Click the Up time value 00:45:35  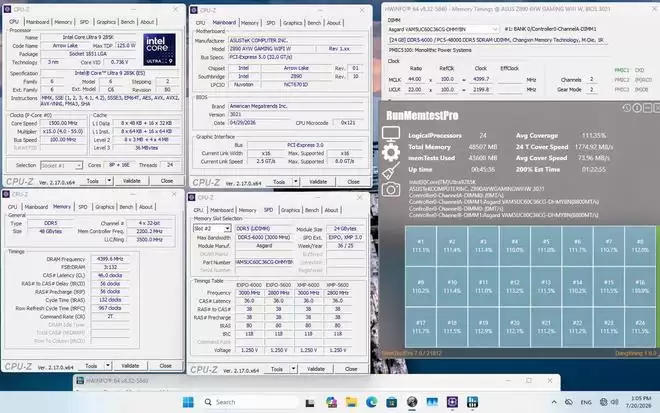[483, 169]
